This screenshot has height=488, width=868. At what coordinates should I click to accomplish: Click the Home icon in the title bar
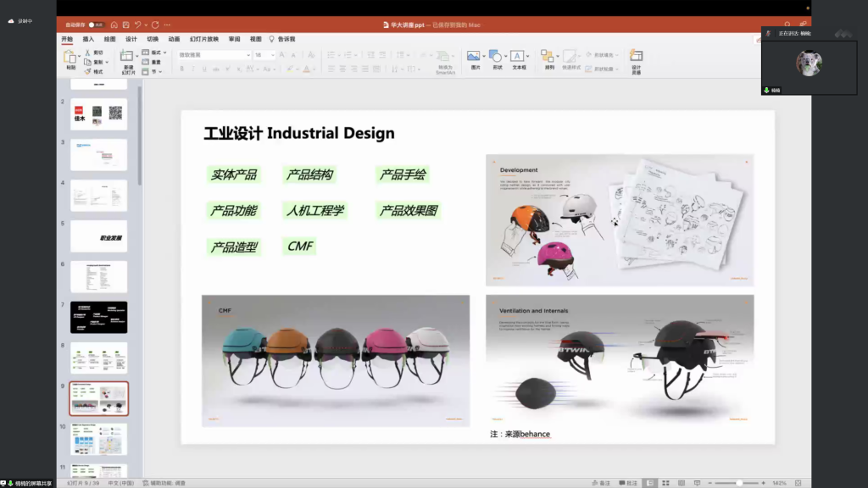click(114, 25)
